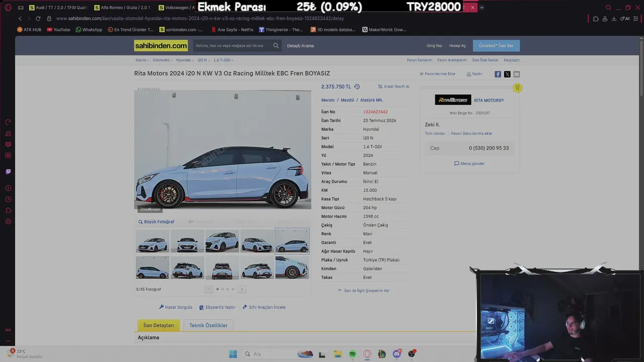Click Mesaj gönder to contact seller

tap(469, 163)
